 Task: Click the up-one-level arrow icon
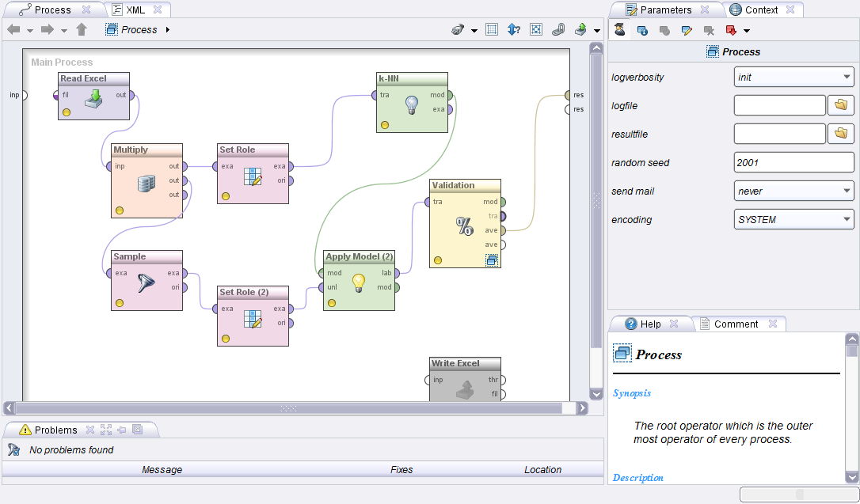point(82,29)
